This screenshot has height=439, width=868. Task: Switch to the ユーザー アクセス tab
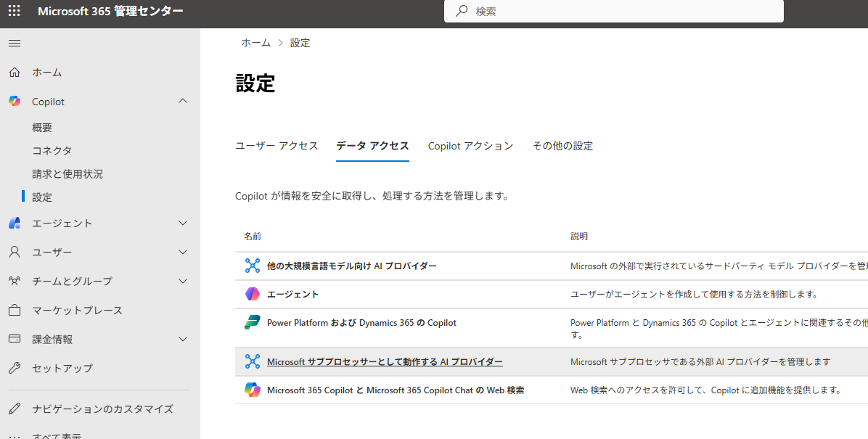click(277, 146)
